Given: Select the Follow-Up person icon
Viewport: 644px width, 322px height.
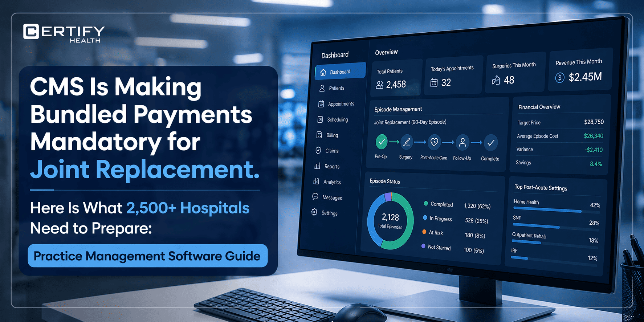Looking at the screenshot, I should pos(462,142).
